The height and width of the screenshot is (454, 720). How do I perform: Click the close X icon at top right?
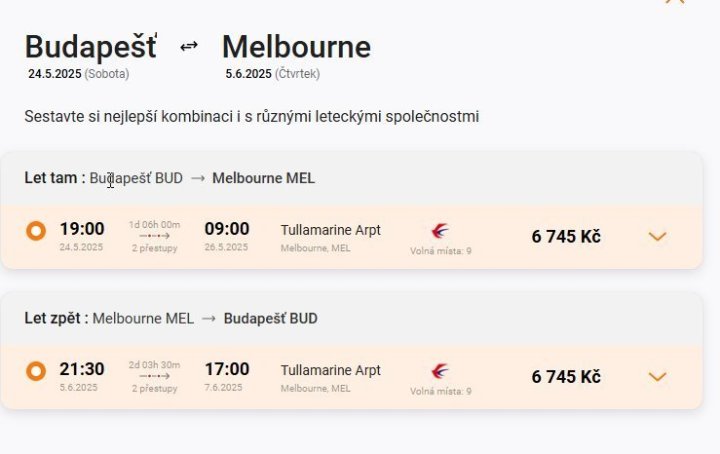(675, 2)
